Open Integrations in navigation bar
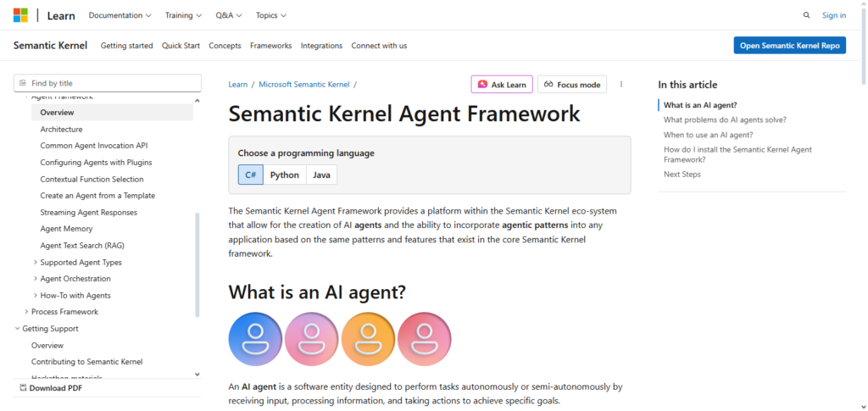This screenshot has width=868, height=411. [x=321, y=46]
